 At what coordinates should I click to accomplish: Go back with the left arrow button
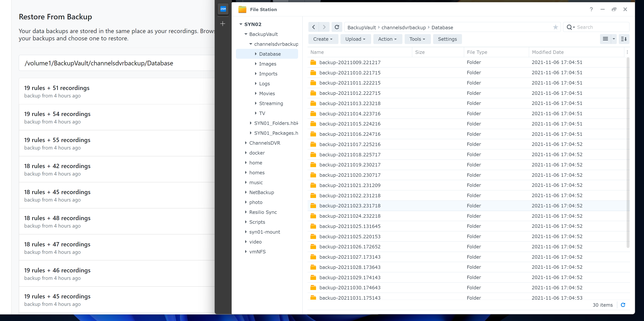(313, 27)
